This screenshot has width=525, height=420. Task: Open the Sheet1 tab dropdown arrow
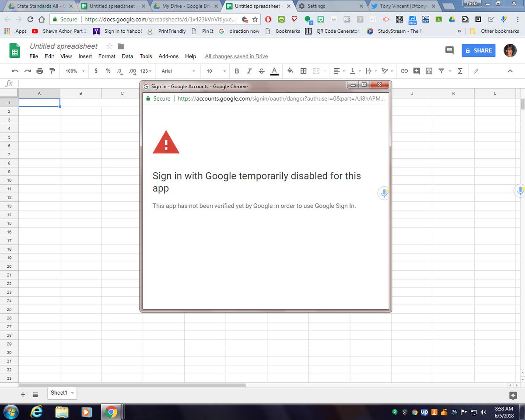click(72, 393)
